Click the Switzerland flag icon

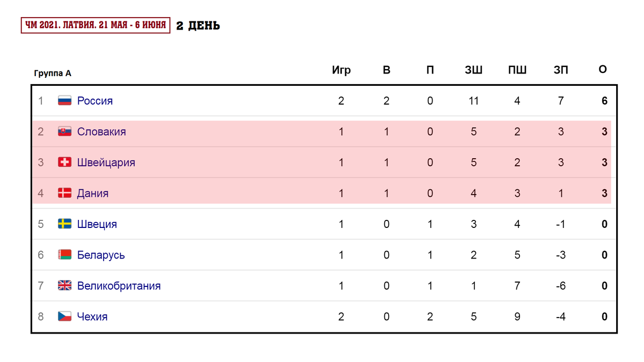(x=64, y=162)
